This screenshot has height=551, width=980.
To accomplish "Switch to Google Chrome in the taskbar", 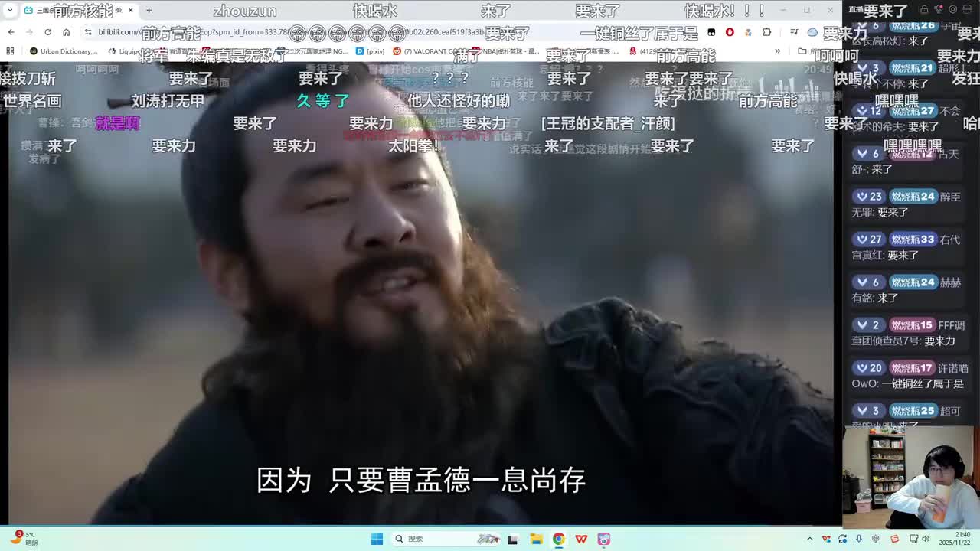I will pos(559,539).
